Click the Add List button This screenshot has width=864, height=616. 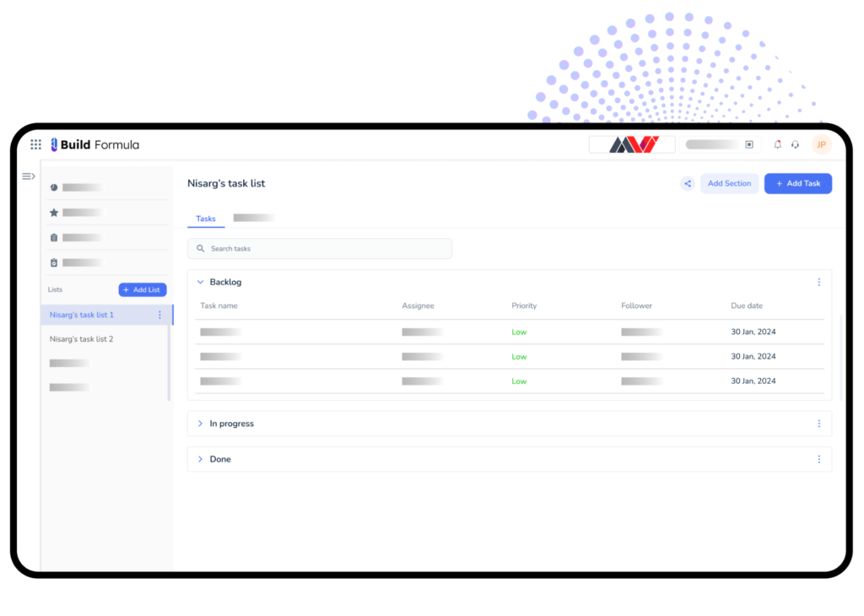(x=142, y=289)
